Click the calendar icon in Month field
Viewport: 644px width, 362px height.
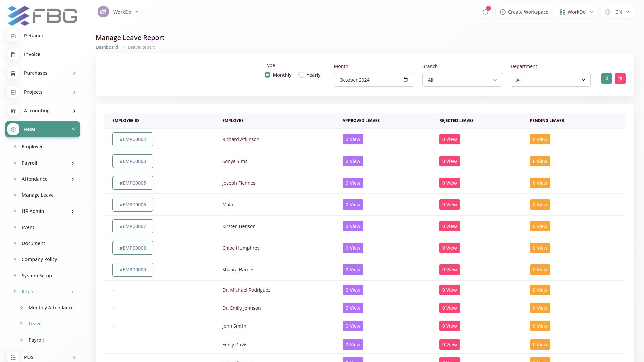click(405, 80)
